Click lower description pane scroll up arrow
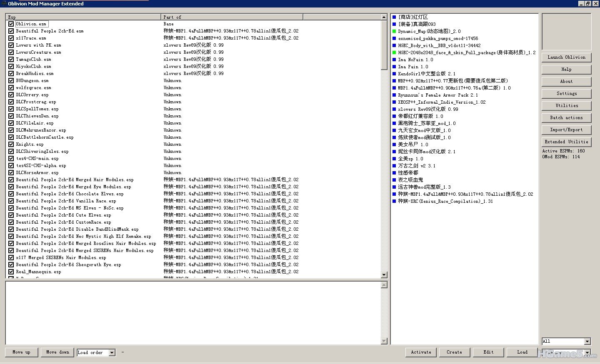Viewport: 600px width, 364px height. (x=384, y=285)
